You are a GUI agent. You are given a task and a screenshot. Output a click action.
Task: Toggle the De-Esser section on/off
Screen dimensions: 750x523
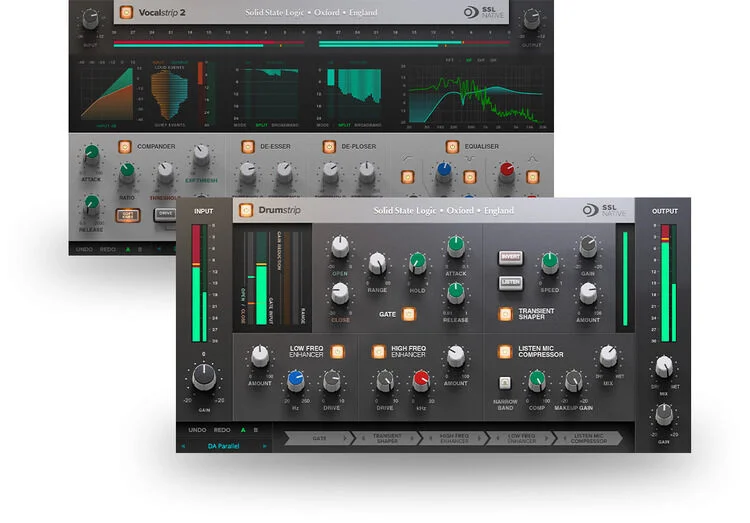tap(246, 146)
